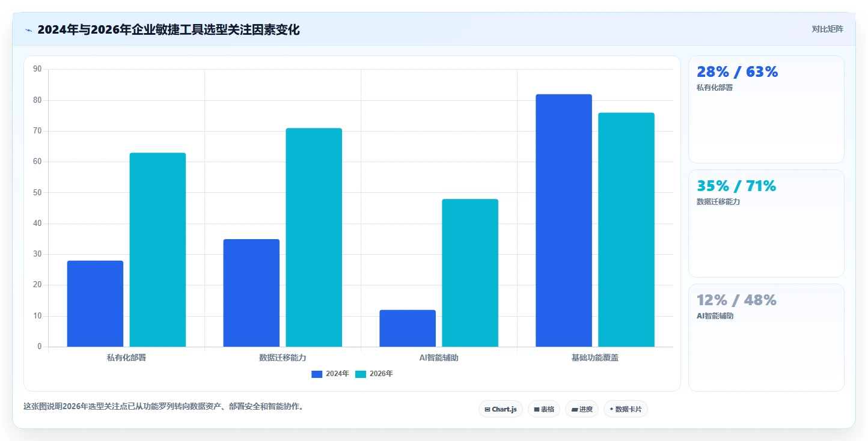Click the 表格 tag pill

point(544,409)
